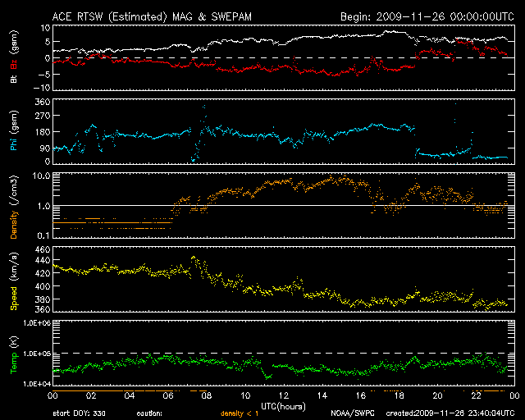
Task: Click the '180' tick on the Phi axis
Action: tap(43, 131)
